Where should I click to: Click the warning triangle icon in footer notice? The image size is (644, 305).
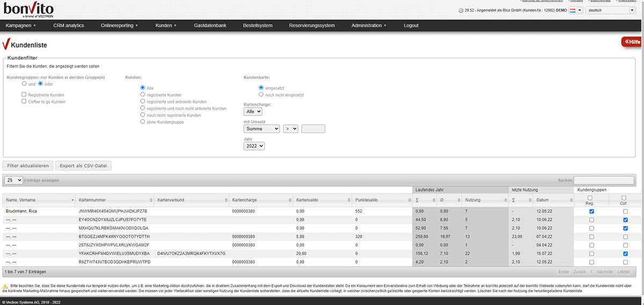tap(5, 287)
